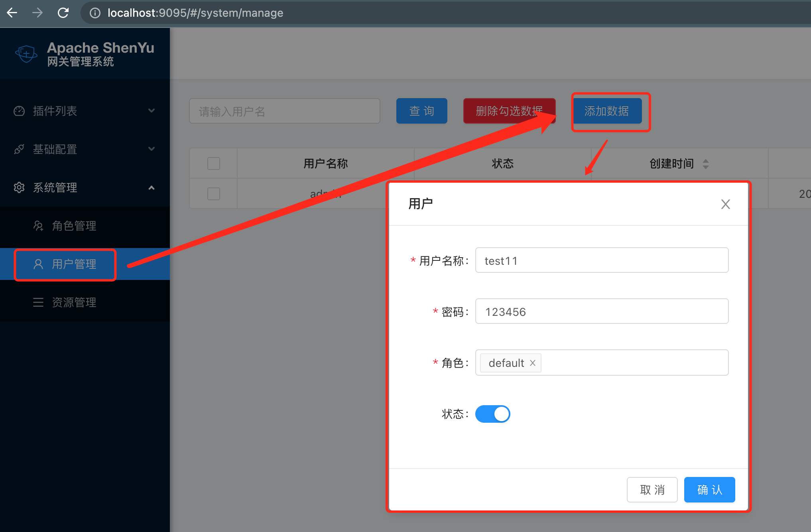Image resolution: width=811 pixels, height=532 pixels.
Task: Check the select-all header checkbox
Action: click(214, 164)
